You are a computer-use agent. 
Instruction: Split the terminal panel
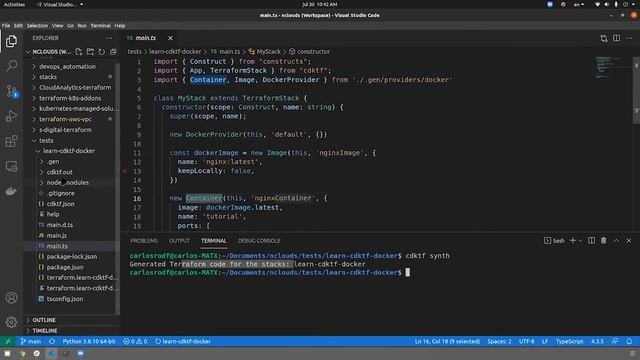(591, 241)
